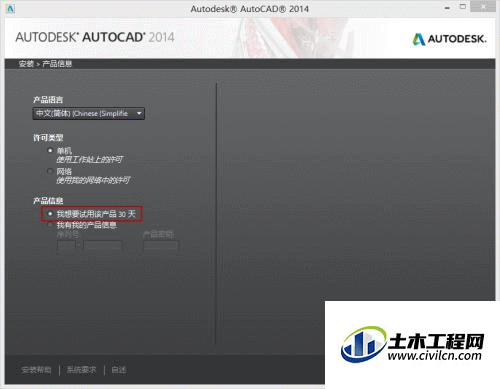Select the 单机 standalone license radio button
The image size is (500, 389).
[50, 150]
